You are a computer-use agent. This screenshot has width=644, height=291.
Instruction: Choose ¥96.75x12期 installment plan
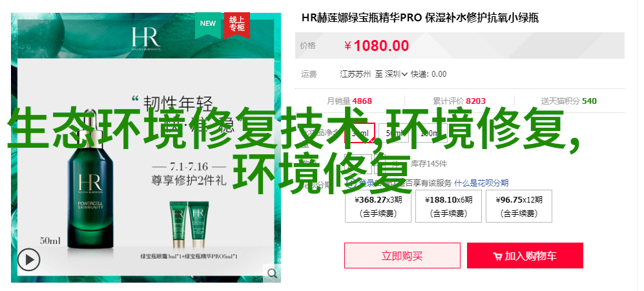519,206
